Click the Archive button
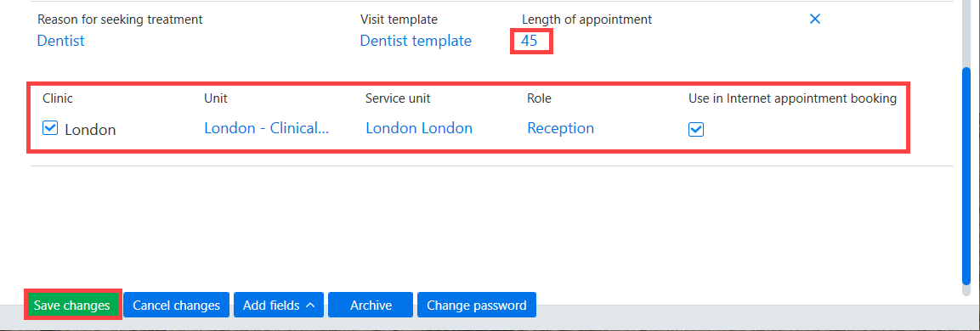Image resolution: width=980 pixels, height=331 pixels. (x=371, y=306)
